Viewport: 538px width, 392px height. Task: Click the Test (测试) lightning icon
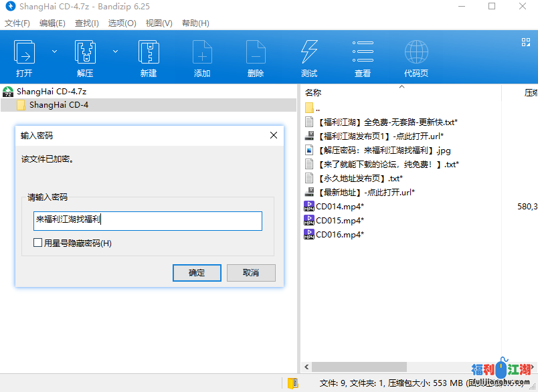(x=309, y=54)
